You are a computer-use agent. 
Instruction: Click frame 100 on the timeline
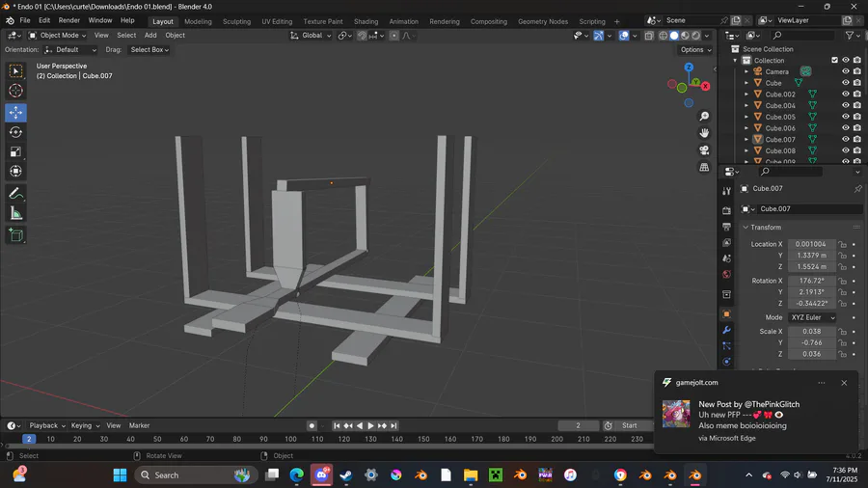point(290,439)
